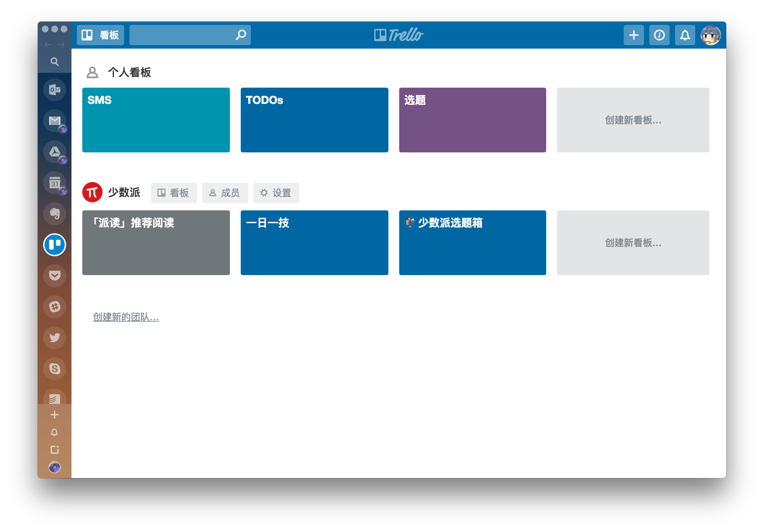Select the active Trello sidebar icon
The image size is (764, 532).
pyautogui.click(x=55, y=245)
